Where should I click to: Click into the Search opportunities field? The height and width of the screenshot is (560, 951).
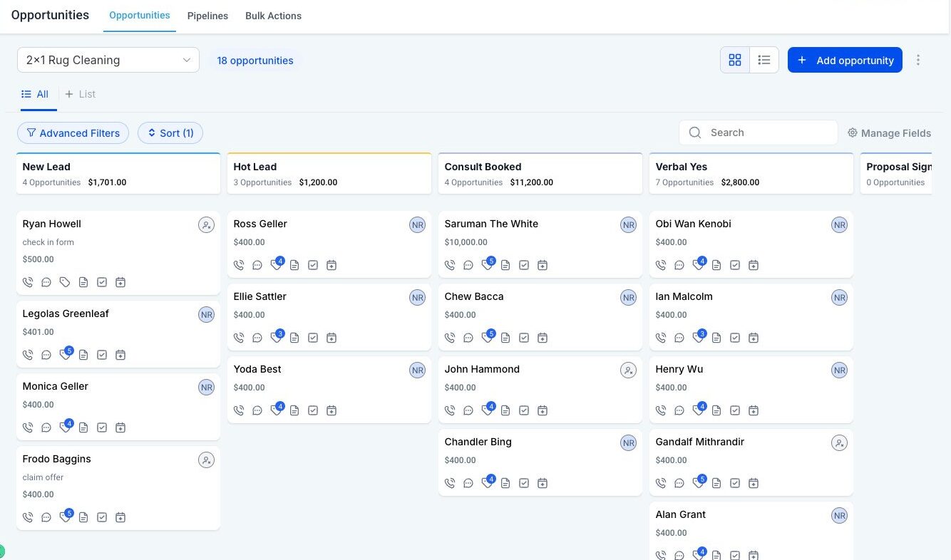click(766, 133)
